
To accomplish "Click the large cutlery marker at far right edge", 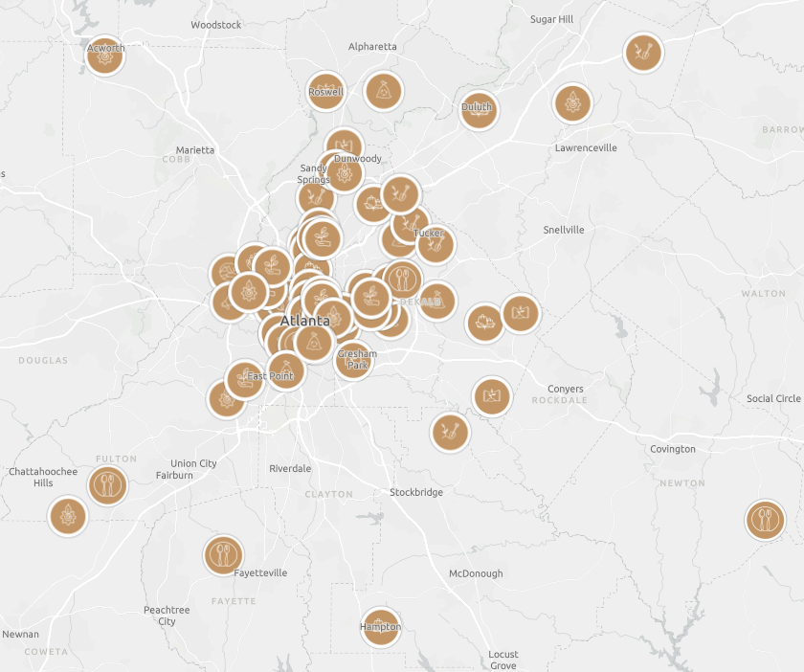I will (x=763, y=518).
